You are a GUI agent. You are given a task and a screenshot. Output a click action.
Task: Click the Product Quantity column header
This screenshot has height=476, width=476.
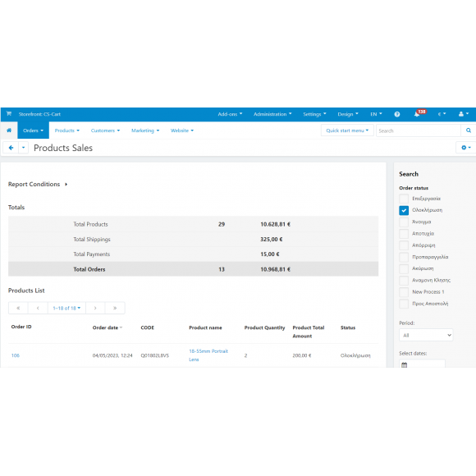coord(264,327)
